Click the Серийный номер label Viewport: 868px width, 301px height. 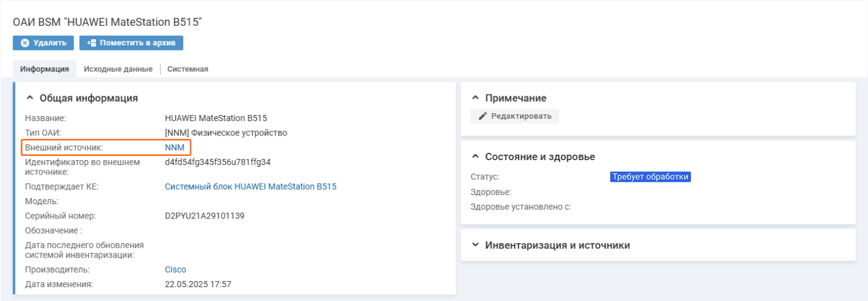click(x=60, y=216)
